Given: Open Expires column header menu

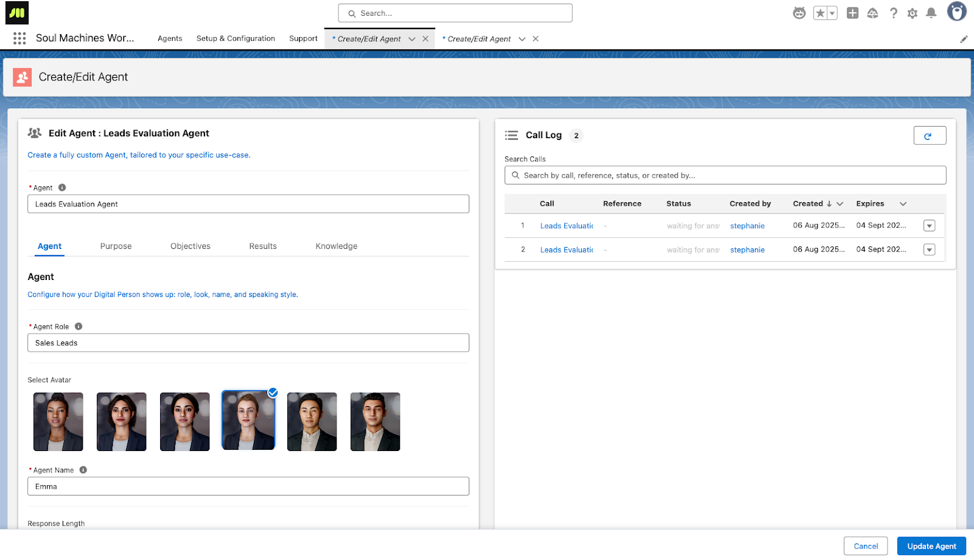Looking at the screenshot, I should [903, 204].
